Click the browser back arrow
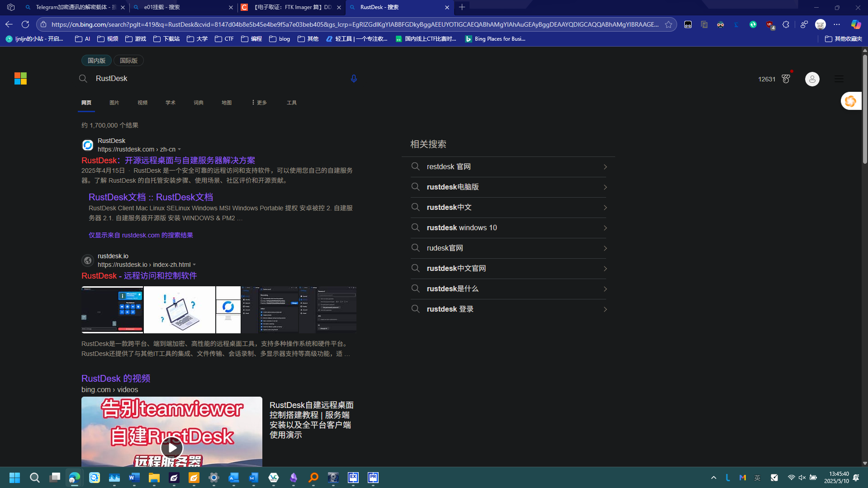 coord(9,24)
